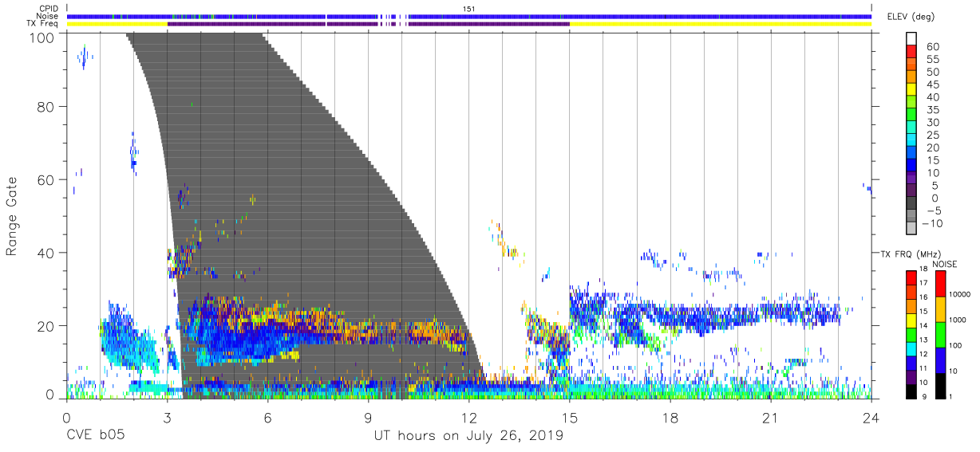The image size is (980, 452).
Task: Click the '30' label on the ELEV colorbar
Action: 934,122
